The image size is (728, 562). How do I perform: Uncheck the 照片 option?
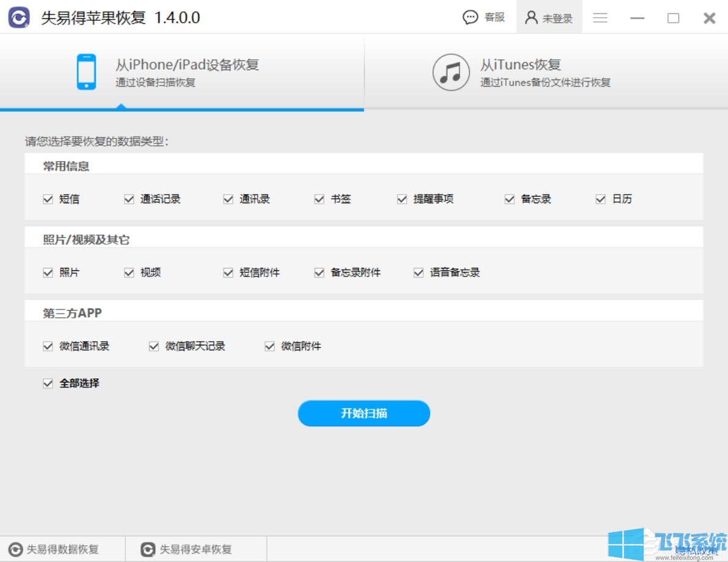[48, 273]
